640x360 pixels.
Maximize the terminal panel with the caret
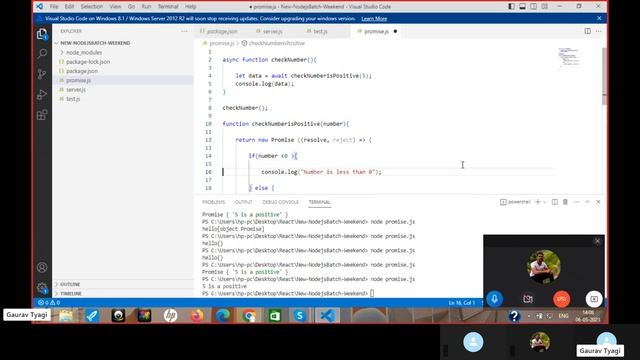[x=587, y=202]
